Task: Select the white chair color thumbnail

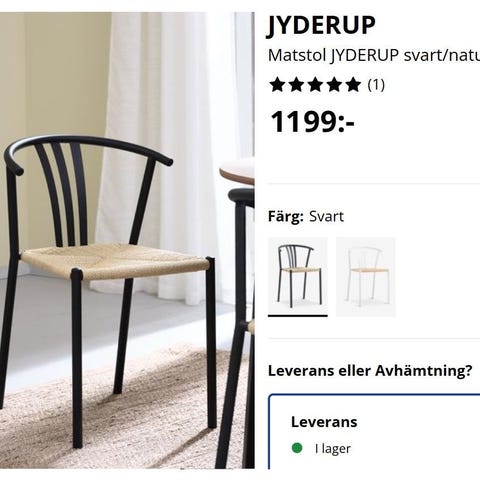Action: tap(366, 277)
